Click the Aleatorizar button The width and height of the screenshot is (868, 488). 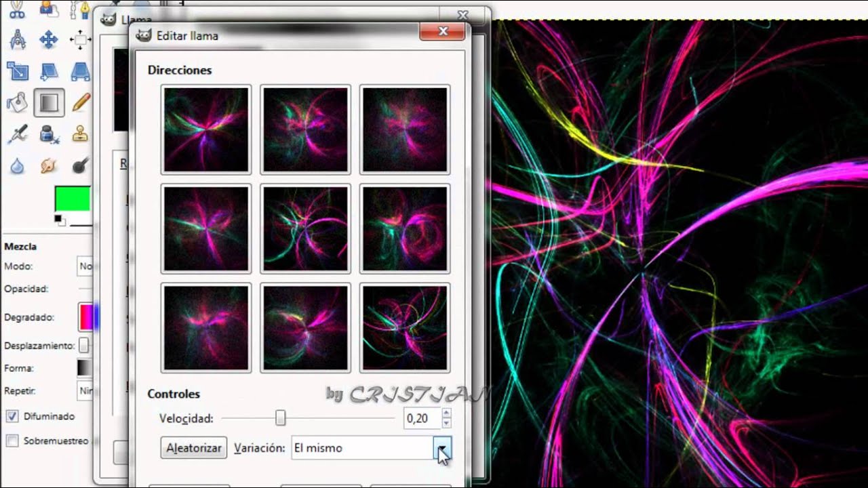click(x=194, y=448)
